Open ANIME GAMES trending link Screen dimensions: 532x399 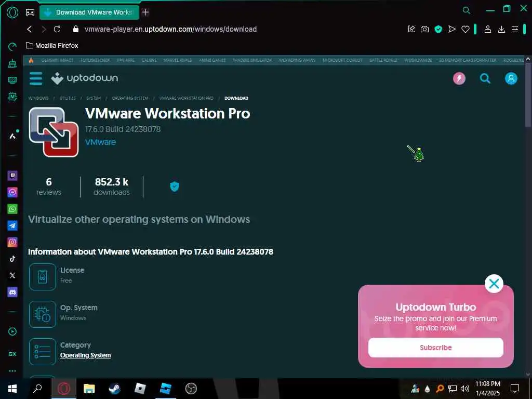click(212, 60)
